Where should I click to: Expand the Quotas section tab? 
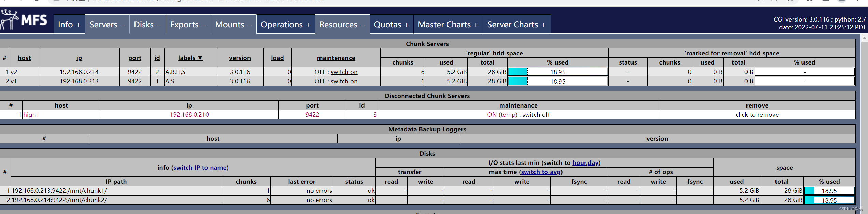pyautogui.click(x=392, y=25)
